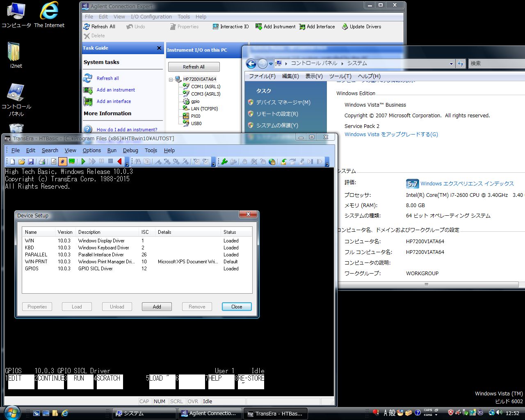The width and height of the screenshot is (525, 420).
Task: Open address bar dropdown in システム window
Action: coord(451,64)
